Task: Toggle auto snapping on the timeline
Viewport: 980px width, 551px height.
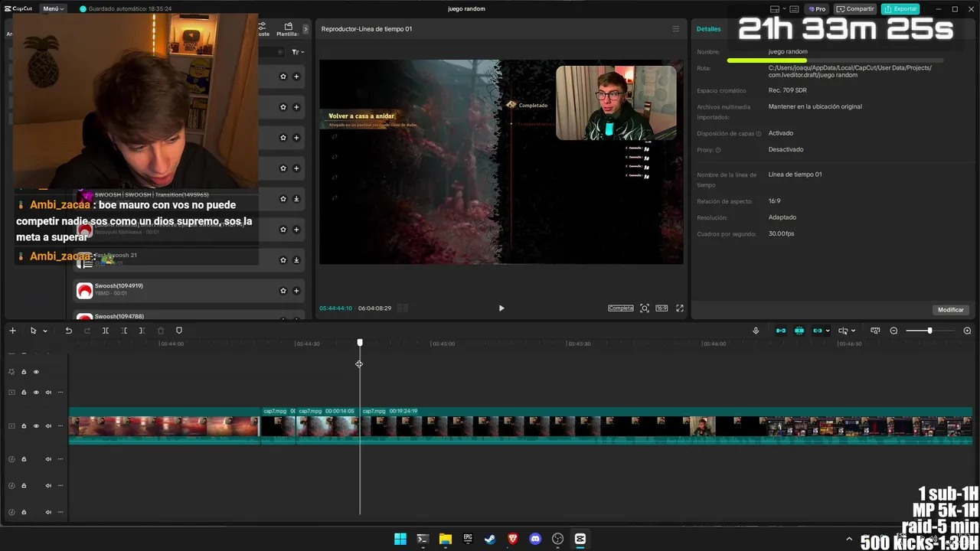Action: tap(799, 331)
